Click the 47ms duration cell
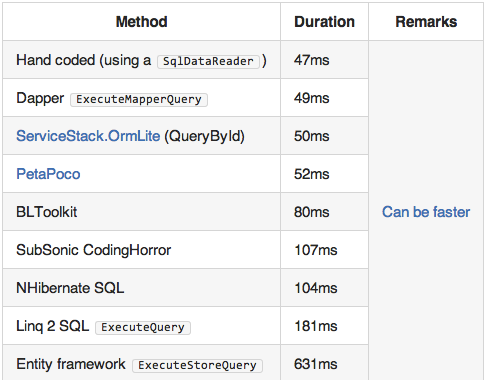The image size is (486, 380). [x=324, y=60]
